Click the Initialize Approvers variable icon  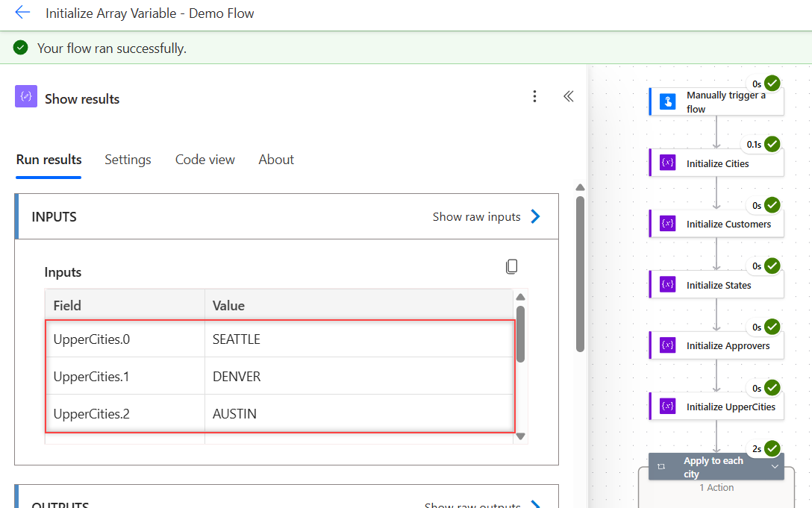[x=667, y=345]
